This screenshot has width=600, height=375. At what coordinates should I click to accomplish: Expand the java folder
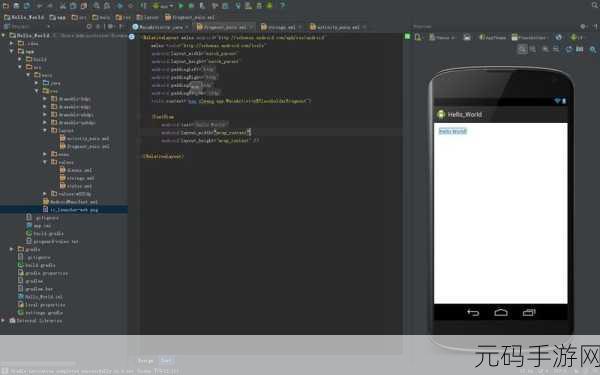coord(37,83)
